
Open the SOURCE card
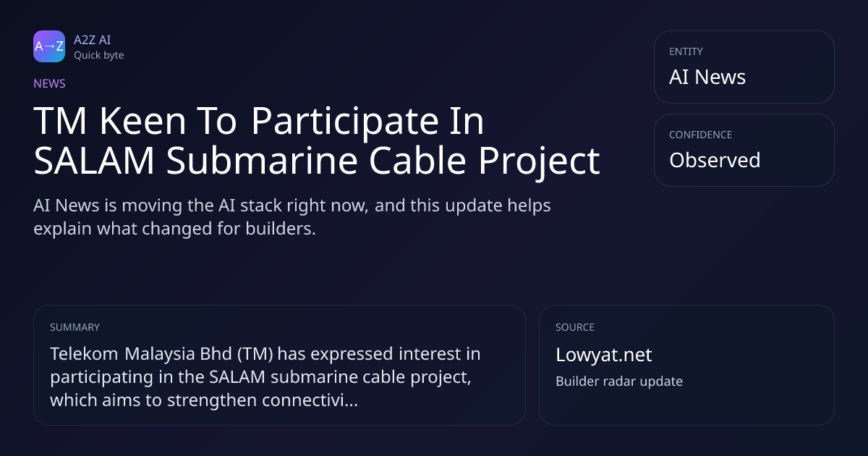(686, 365)
